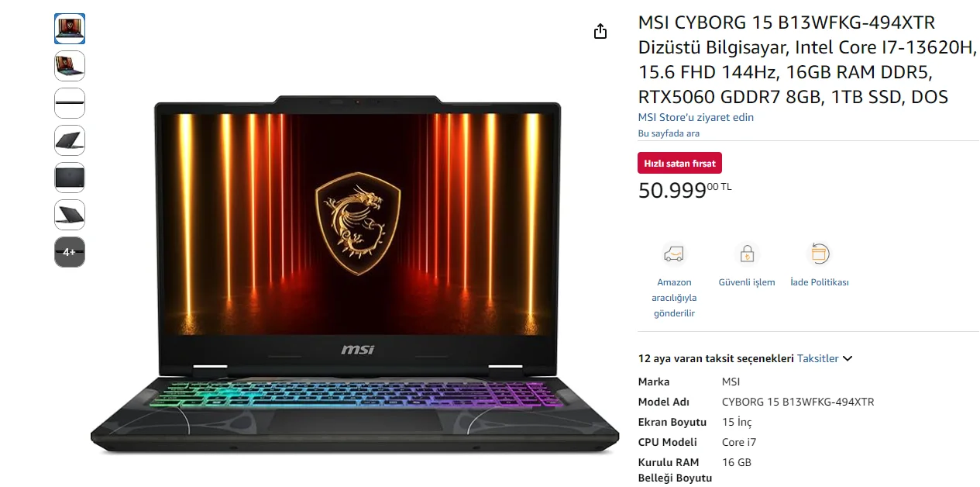Open the İade Politikası link
The image size is (980, 487).
(x=820, y=282)
